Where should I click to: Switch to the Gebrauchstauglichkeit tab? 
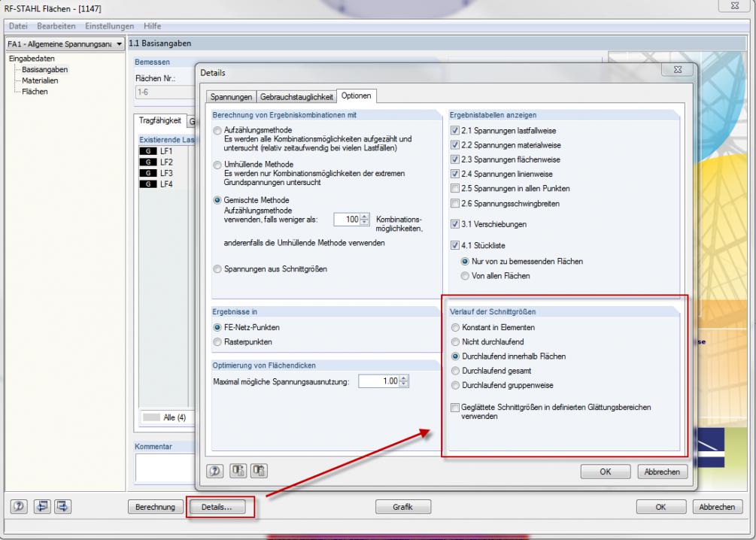(x=296, y=97)
